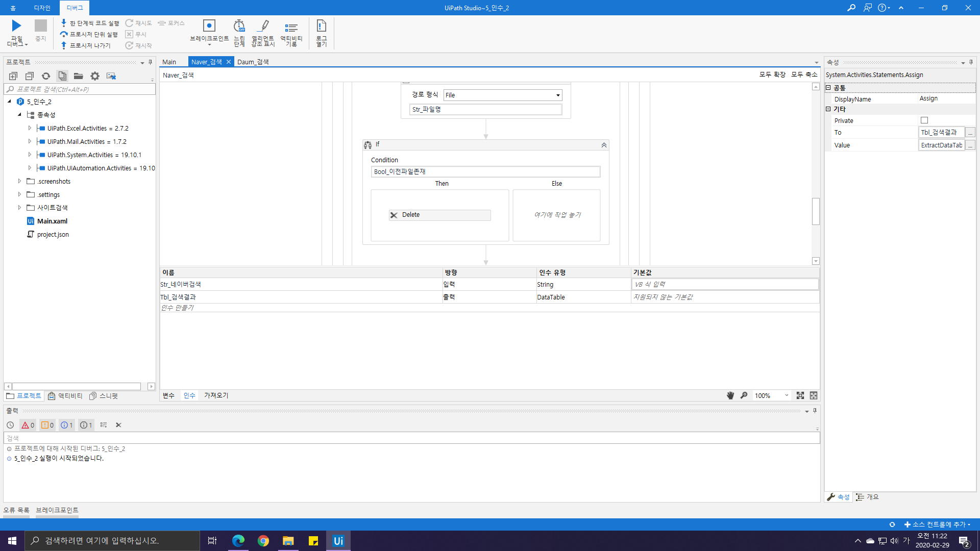The image size is (980, 551).
Task: Click fit to screen icon
Action: (800, 395)
